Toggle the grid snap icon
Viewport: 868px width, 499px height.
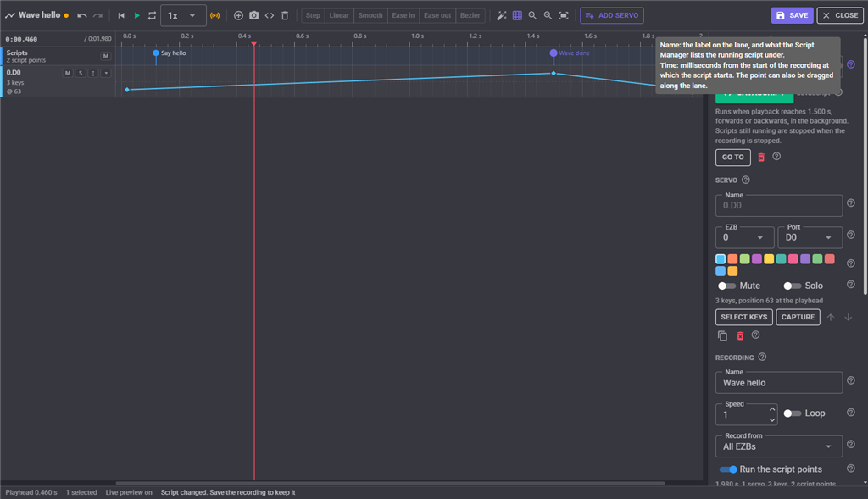pos(517,15)
